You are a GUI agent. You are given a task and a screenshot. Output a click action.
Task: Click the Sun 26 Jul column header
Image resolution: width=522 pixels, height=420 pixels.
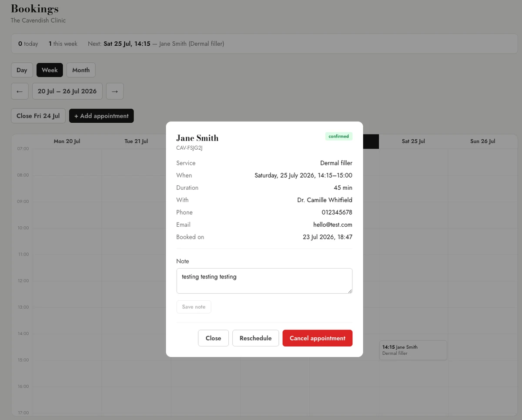[x=482, y=141]
